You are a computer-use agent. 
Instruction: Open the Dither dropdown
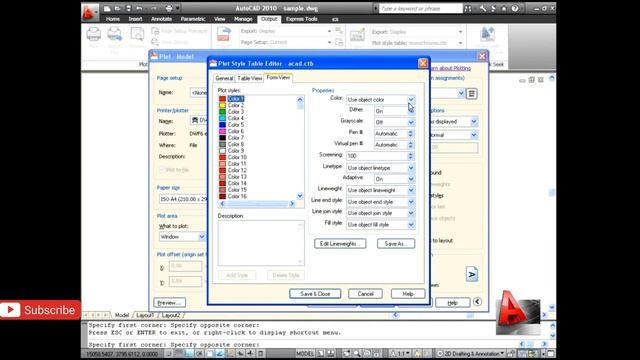click(411, 111)
